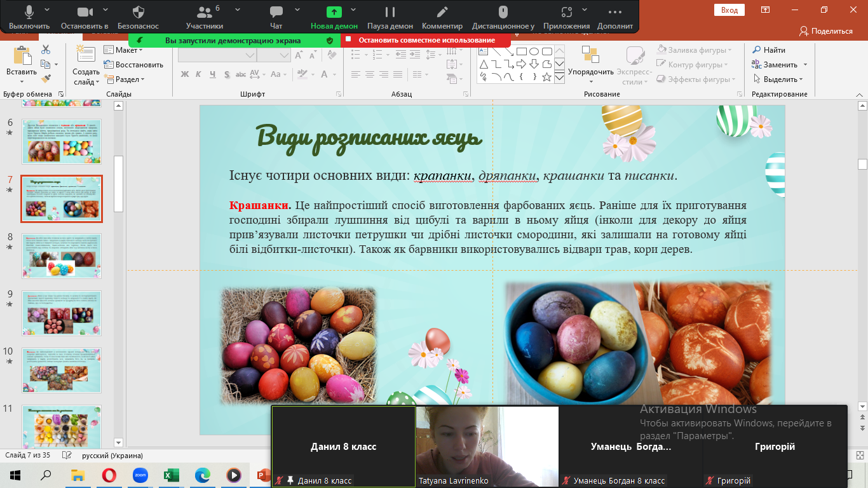Open Excel from the taskbar
This screenshot has width=868, height=488.
171,475
